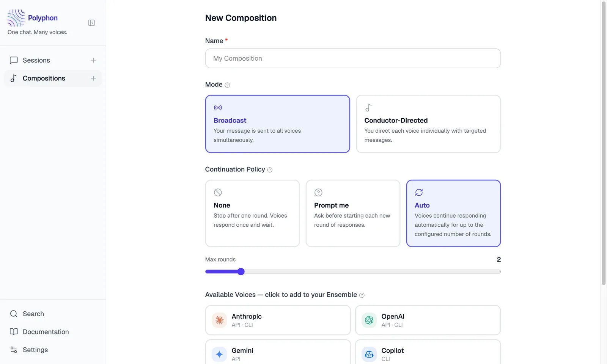Select Broadcast mode
This screenshot has height=364, width=607.
click(277, 124)
